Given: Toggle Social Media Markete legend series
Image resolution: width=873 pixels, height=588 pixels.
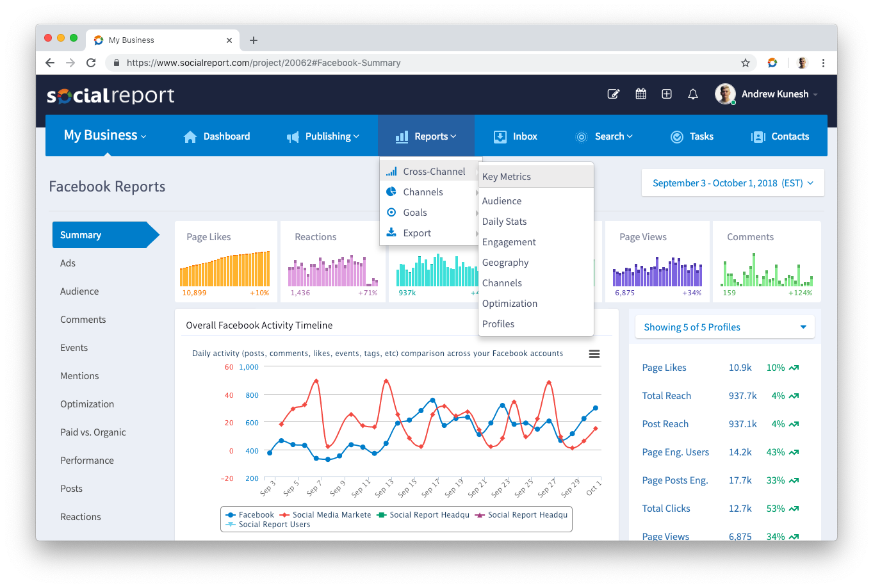Looking at the screenshot, I should click(x=325, y=515).
